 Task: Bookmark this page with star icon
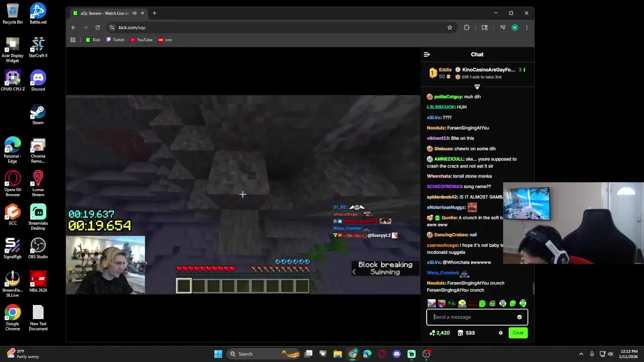(x=450, y=28)
